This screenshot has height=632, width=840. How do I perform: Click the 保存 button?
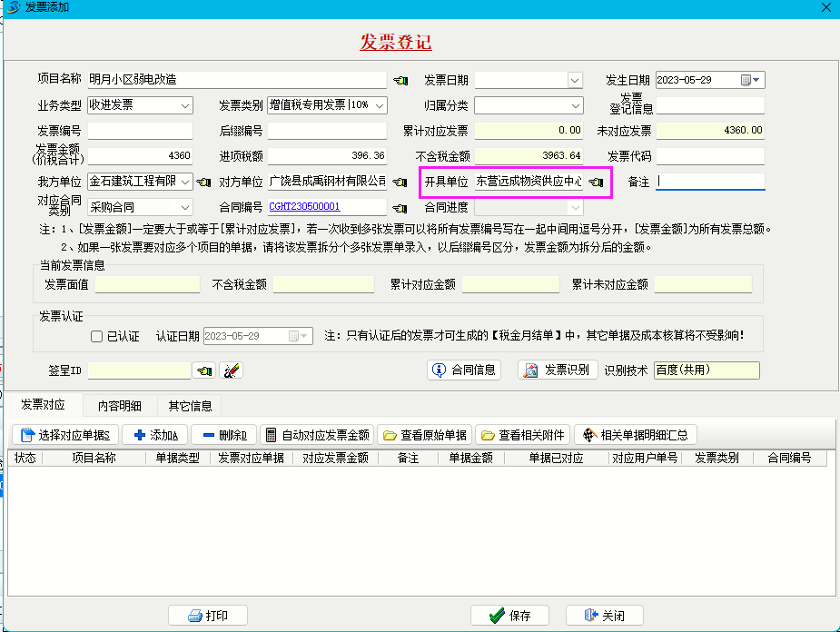pos(509,616)
